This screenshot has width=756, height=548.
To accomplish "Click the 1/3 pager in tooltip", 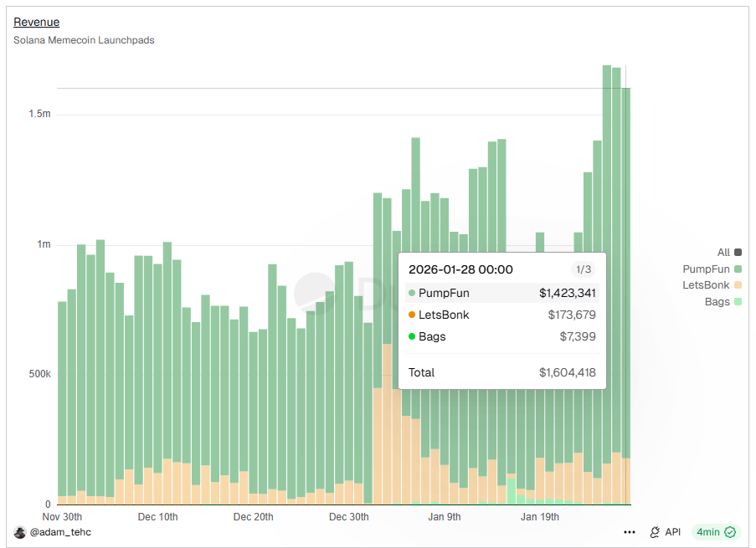I will coord(583,269).
